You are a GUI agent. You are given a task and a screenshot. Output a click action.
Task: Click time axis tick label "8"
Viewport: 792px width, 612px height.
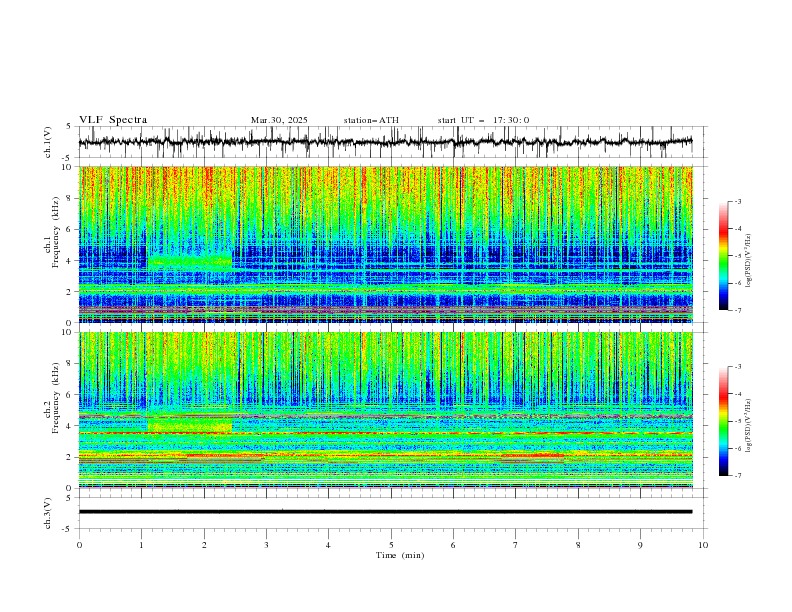(578, 545)
